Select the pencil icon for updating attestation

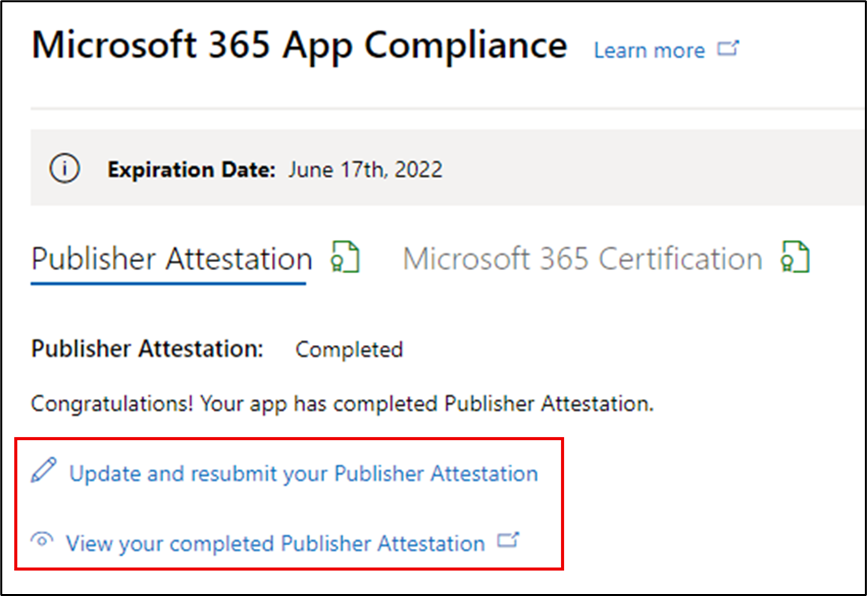pyautogui.click(x=41, y=470)
